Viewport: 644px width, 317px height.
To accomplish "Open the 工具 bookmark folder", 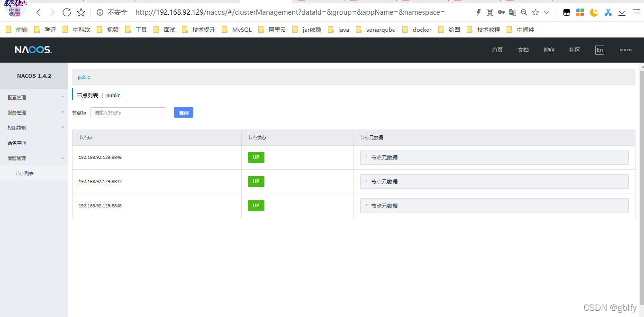I will 136,29.
